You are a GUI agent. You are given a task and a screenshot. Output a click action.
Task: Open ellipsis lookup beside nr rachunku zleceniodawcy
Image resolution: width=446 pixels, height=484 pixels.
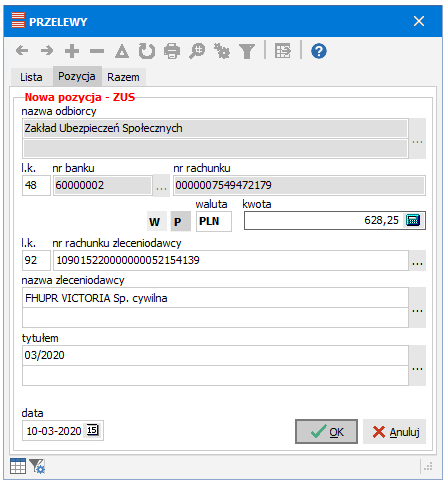tap(417, 260)
